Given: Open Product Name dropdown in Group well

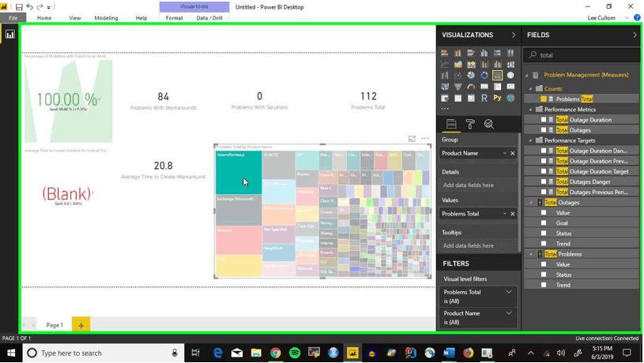Looking at the screenshot, I should (x=504, y=153).
